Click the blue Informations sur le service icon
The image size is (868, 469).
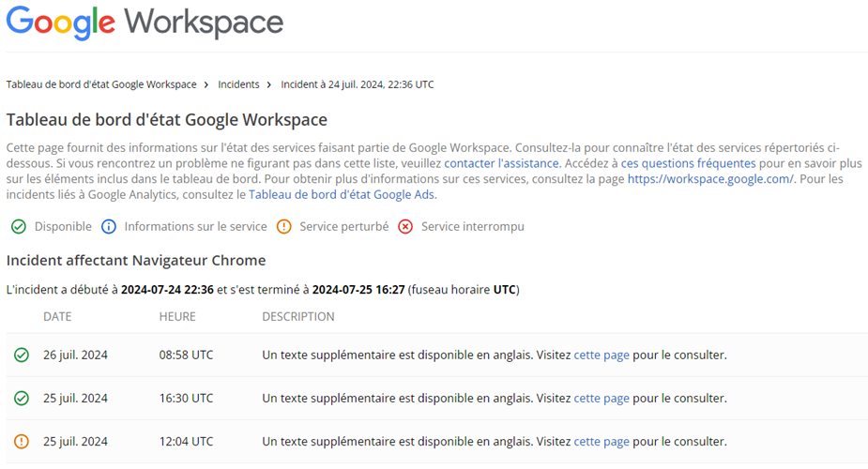[x=109, y=227]
